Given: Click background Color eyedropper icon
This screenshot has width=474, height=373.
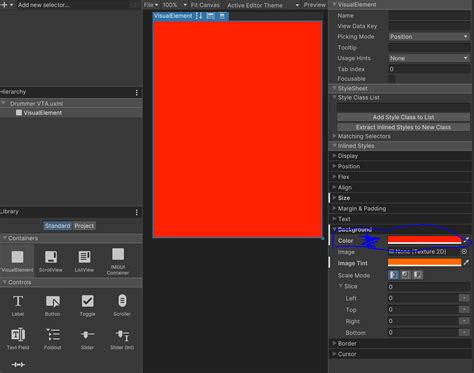Looking at the screenshot, I should pos(466,240).
